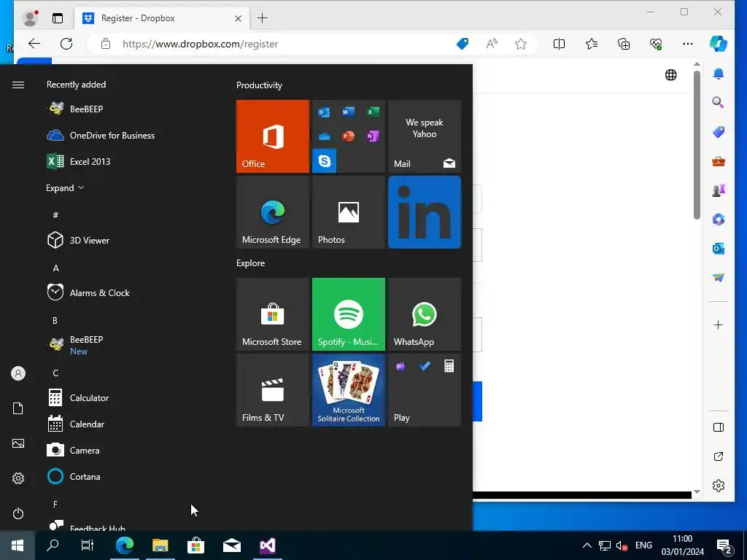
Task: Close the Register - Dropbox tab
Action: 239,18
